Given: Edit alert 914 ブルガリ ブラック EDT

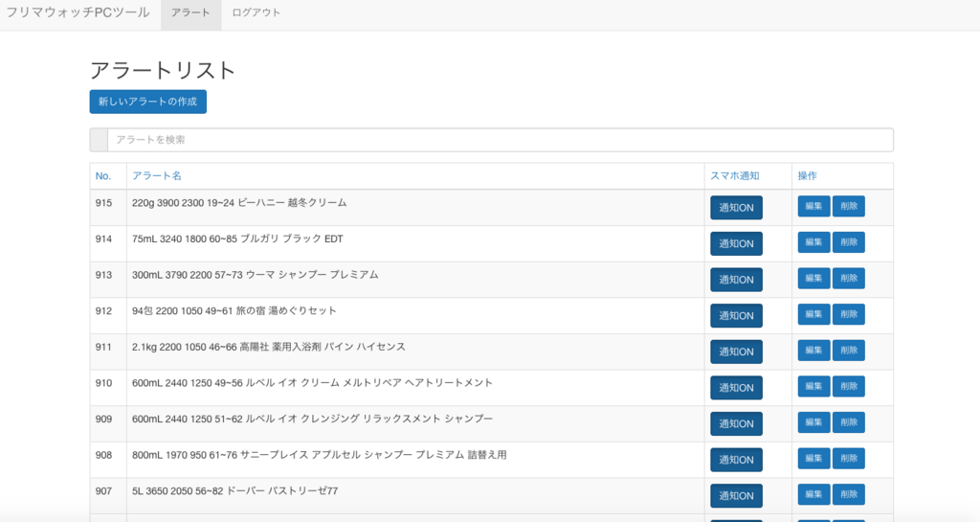Looking at the screenshot, I should pyautogui.click(x=813, y=242).
